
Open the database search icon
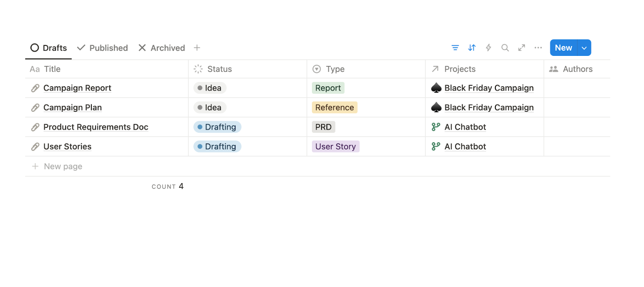(x=505, y=48)
